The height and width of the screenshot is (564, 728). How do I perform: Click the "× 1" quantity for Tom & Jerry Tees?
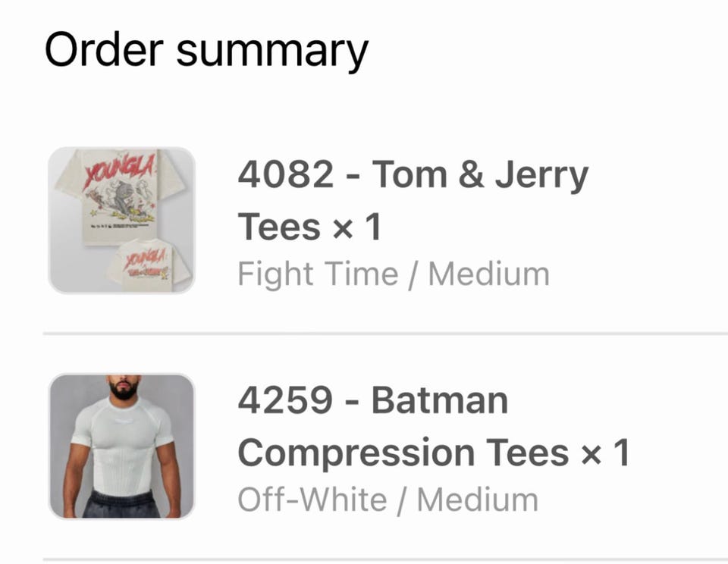(x=355, y=227)
